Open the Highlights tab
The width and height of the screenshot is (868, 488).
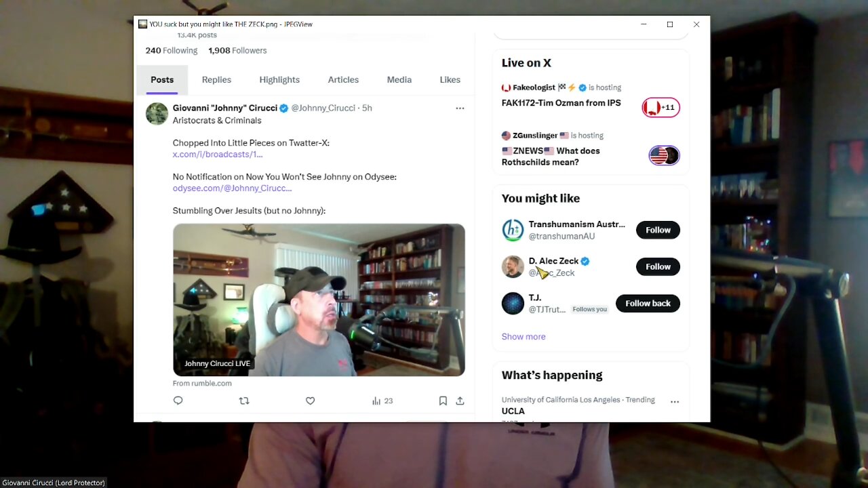tap(279, 80)
